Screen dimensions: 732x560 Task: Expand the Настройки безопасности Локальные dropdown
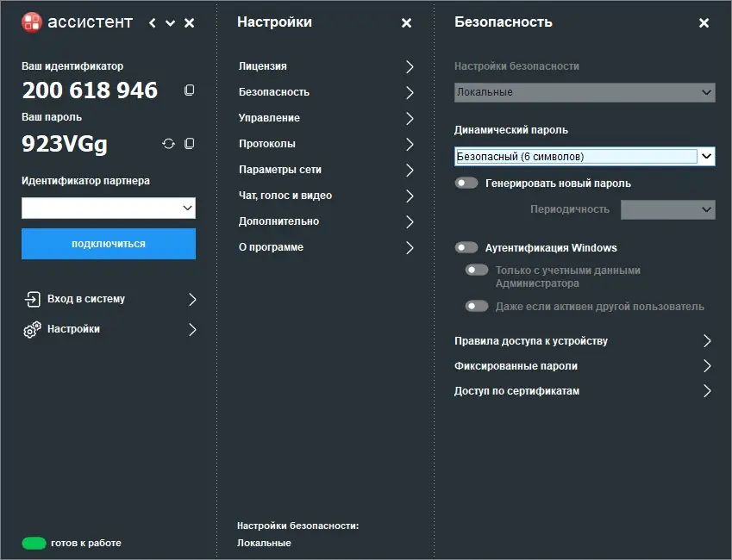point(706,92)
